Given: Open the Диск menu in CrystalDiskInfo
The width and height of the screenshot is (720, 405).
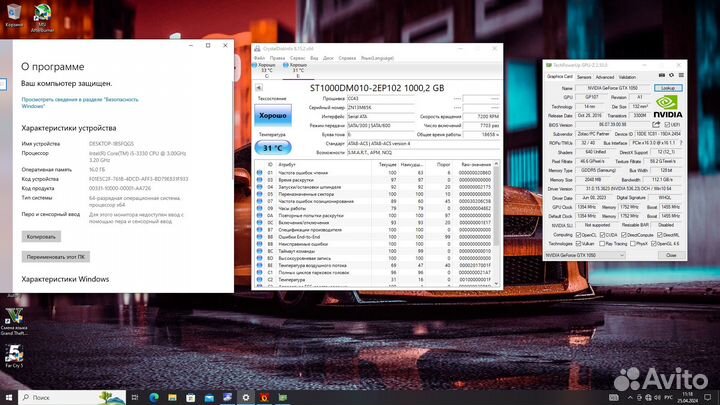Looking at the screenshot, I should [328, 58].
